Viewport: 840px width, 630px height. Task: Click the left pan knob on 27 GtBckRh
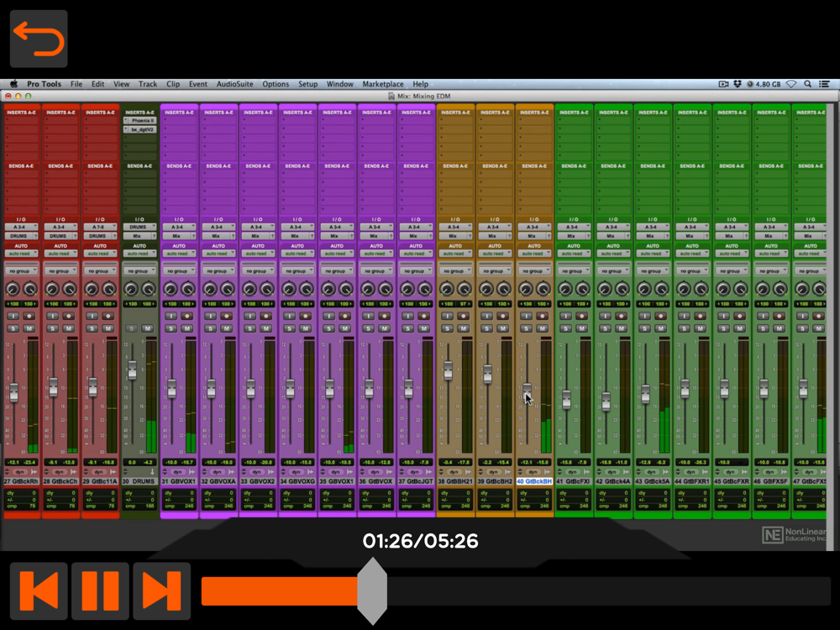(x=13, y=289)
